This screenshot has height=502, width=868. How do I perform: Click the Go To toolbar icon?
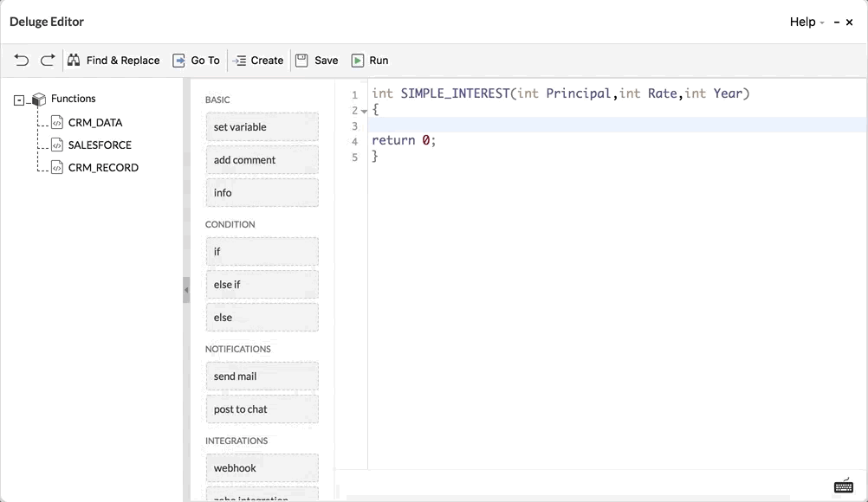179,61
